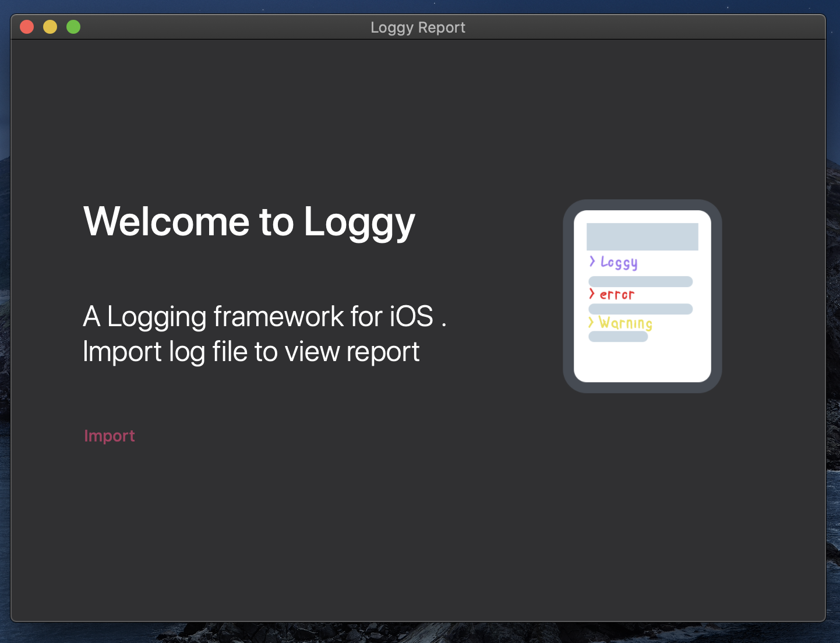Minimize the Loggy Report window
This screenshot has height=643, width=840.
pyautogui.click(x=50, y=27)
